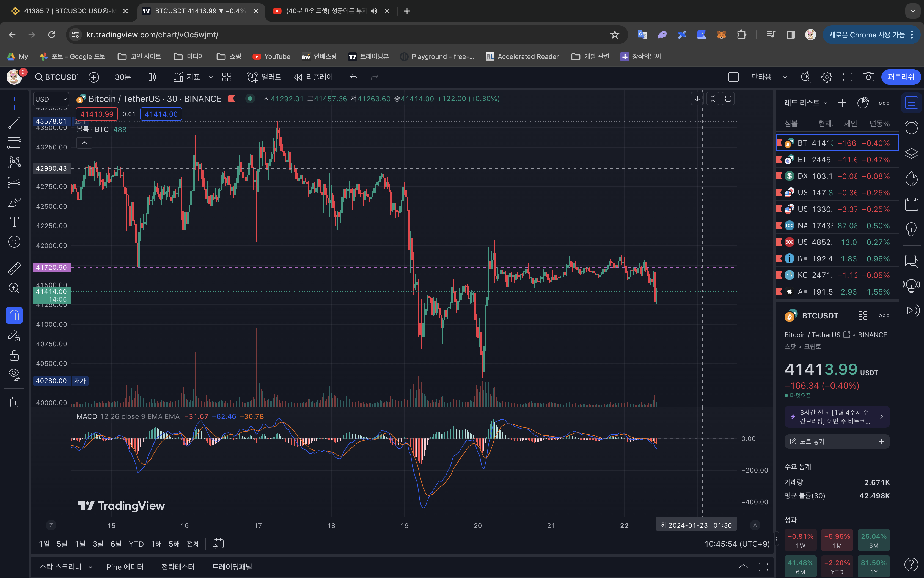Click the trash remove objects icon
Viewport: 924px width, 578px height.
[x=14, y=402]
